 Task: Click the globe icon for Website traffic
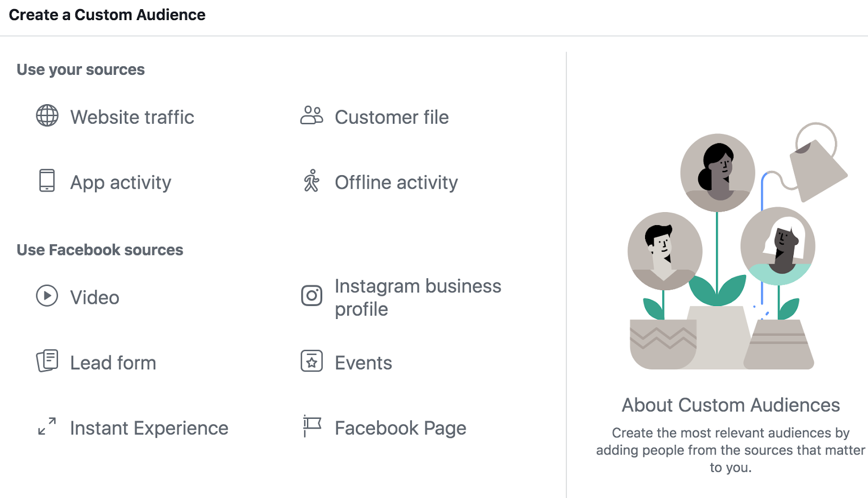click(x=47, y=116)
